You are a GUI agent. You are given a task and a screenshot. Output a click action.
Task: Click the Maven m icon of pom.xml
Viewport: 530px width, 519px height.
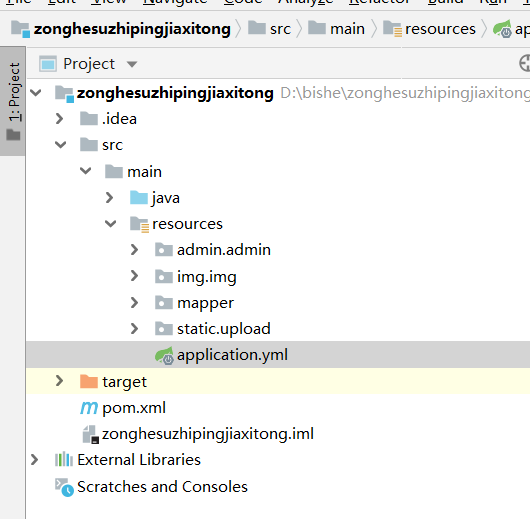[89, 408]
